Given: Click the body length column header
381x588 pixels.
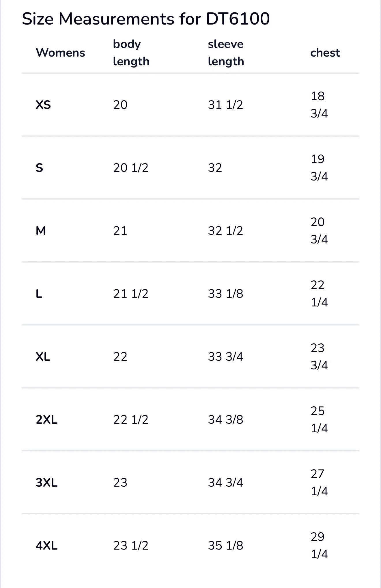Looking at the screenshot, I should tap(131, 53).
